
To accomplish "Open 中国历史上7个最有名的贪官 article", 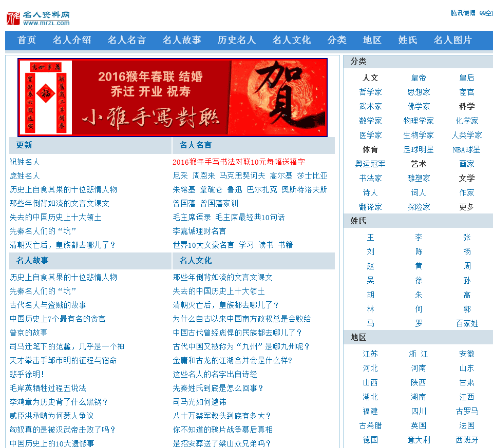I will click(x=58, y=319).
